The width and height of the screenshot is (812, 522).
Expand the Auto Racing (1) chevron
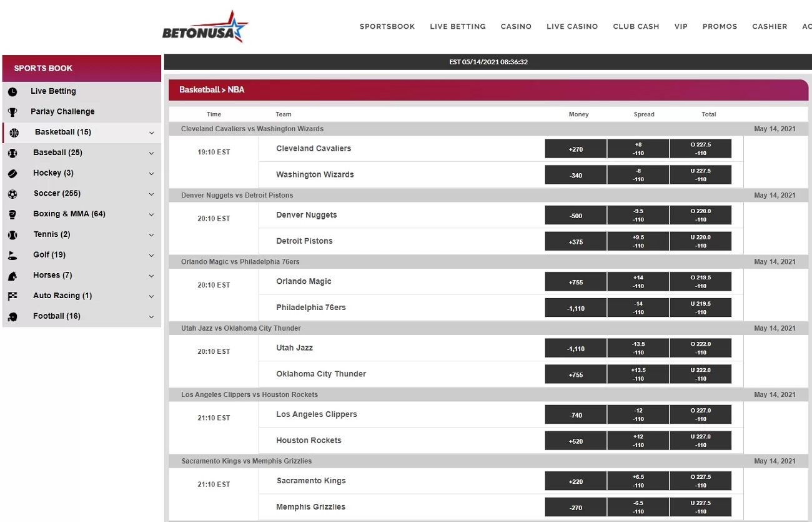click(x=152, y=296)
